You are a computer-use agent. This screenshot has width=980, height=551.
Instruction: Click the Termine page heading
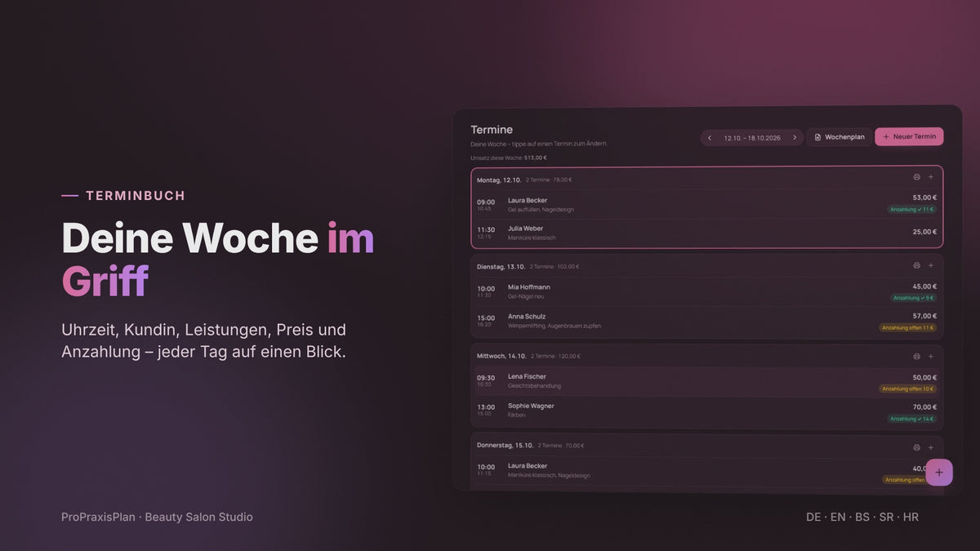(492, 130)
